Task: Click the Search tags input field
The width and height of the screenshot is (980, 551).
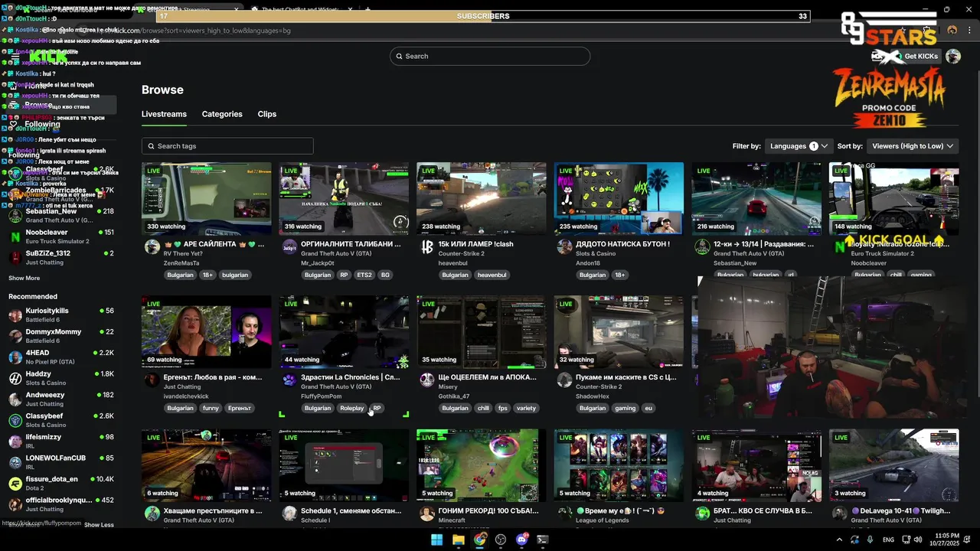Action: [x=227, y=146]
